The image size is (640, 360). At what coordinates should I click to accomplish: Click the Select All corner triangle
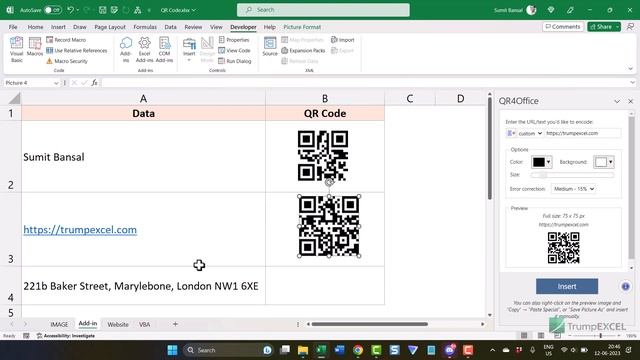click(x=14, y=98)
